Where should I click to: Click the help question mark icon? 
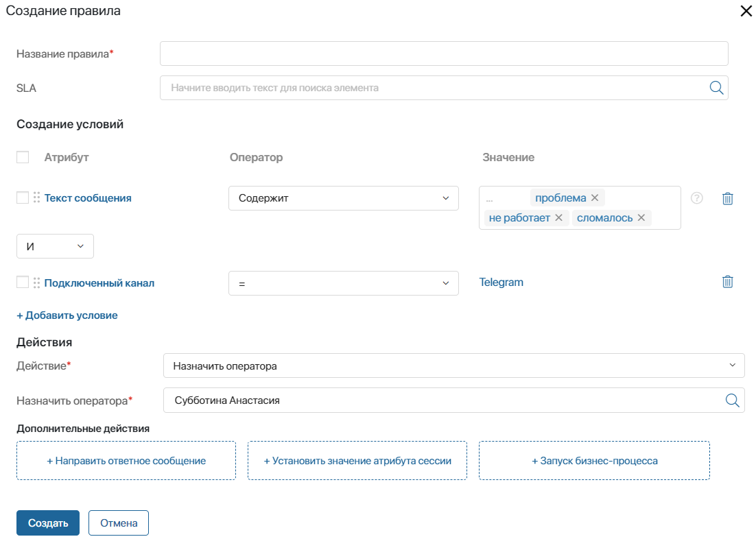(x=697, y=198)
